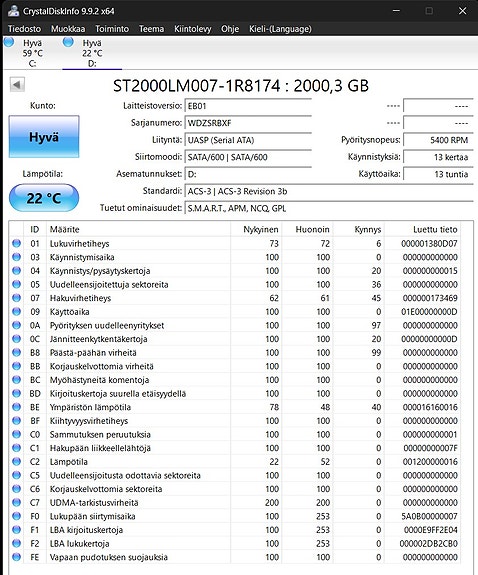Click the status circle for UDMA-tarkistusvirheitä
Image resolution: width=478 pixels, height=575 pixels.
[x=16, y=502]
